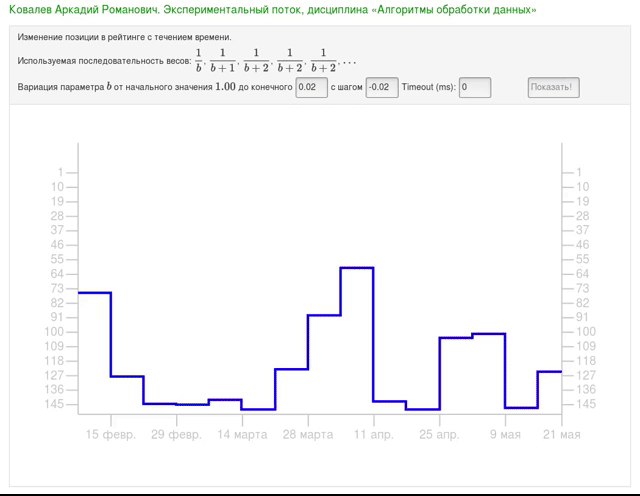
Task: Click the highest blue peak near 11 апр.
Action: pyautogui.click(x=357, y=268)
